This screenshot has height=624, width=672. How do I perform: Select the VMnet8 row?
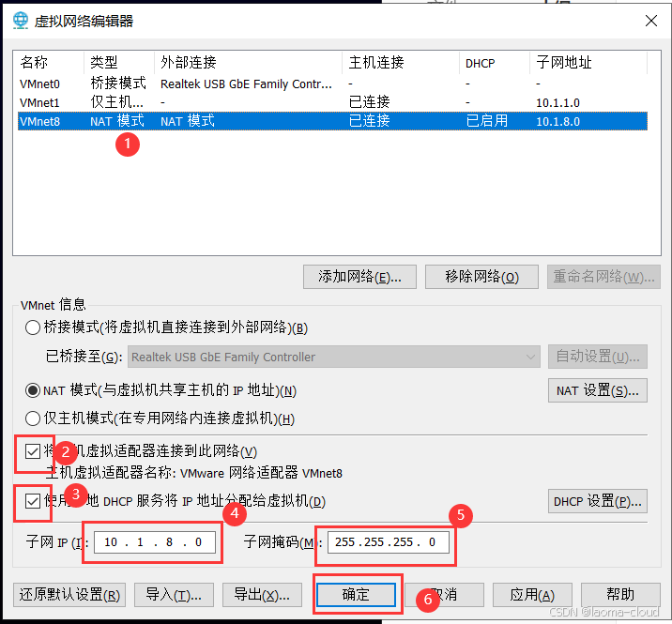pyautogui.click(x=332, y=121)
